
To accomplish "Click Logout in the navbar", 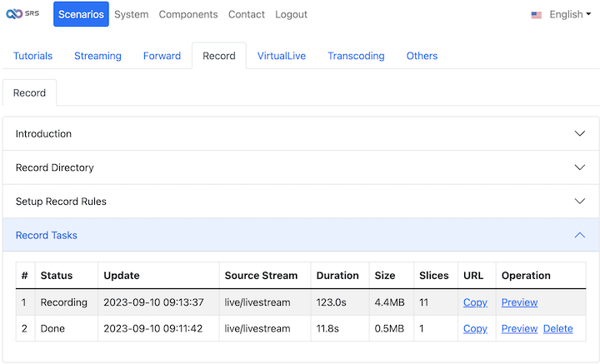I will (x=291, y=14).
